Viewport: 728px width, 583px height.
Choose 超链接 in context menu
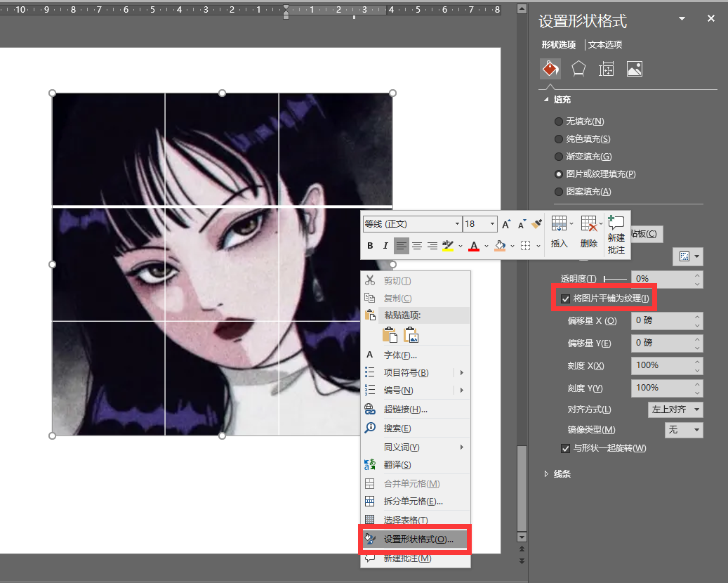tap(416, 410)
